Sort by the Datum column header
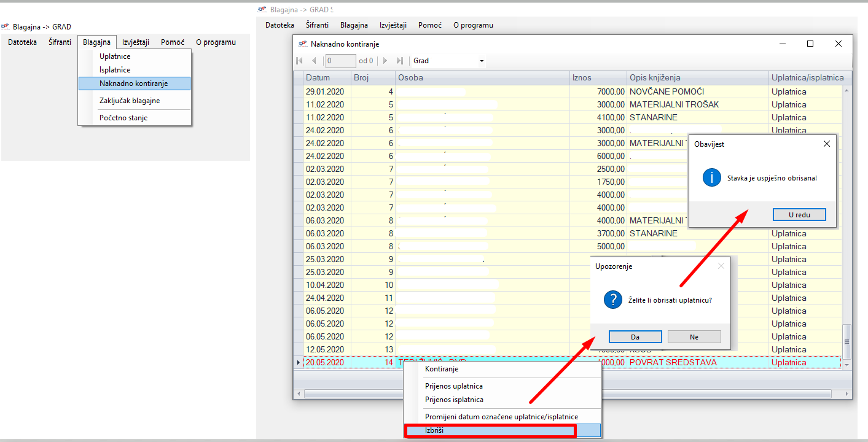 coord(326,78)
